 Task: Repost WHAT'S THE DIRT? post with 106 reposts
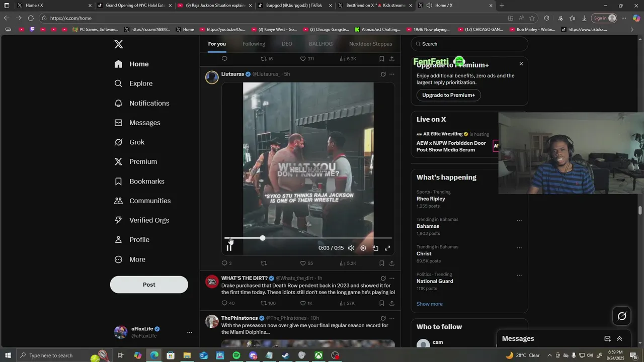pos(268,303)
